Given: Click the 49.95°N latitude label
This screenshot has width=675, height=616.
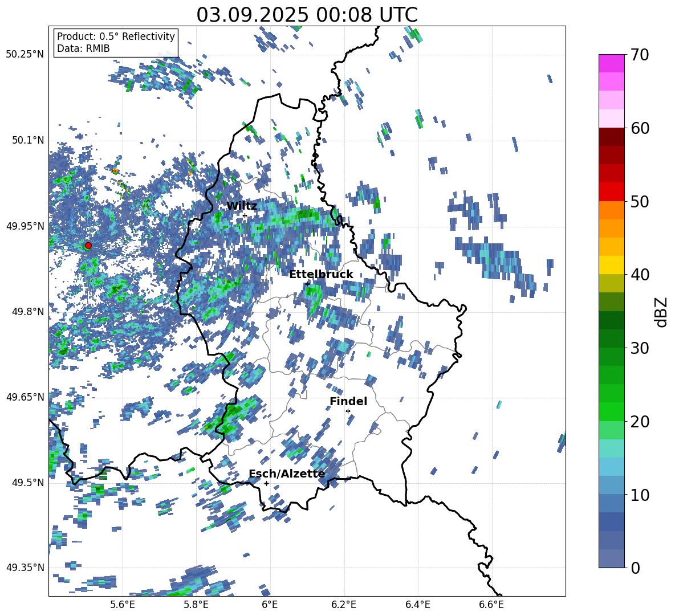Looking at the screenshot, I should (x=25, y=226).
